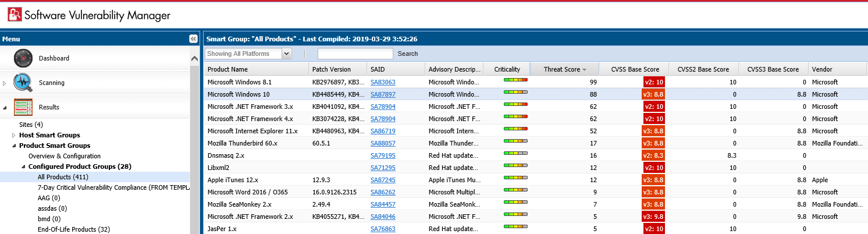Click the Scanning pulse icon
Screen dimensions: 868x234
click(23, 83)
